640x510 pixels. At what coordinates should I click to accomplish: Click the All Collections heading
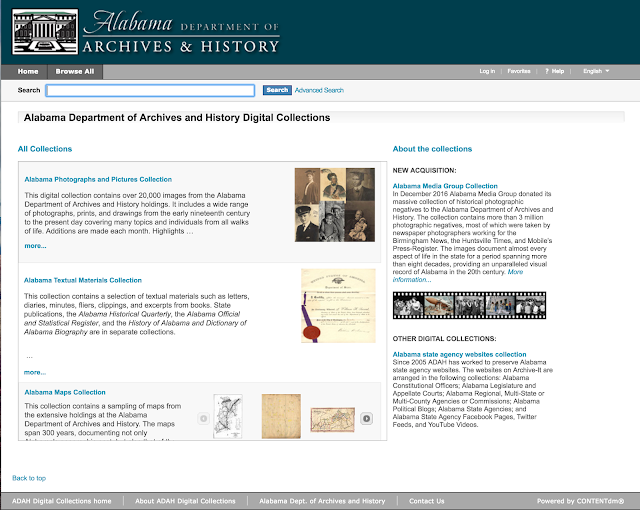coord(45,149)
